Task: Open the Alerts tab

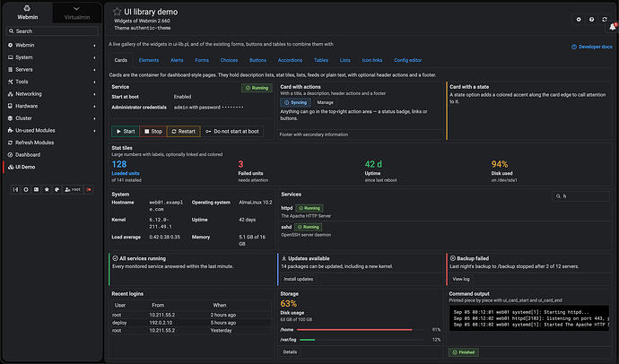Action: point(177,60)
